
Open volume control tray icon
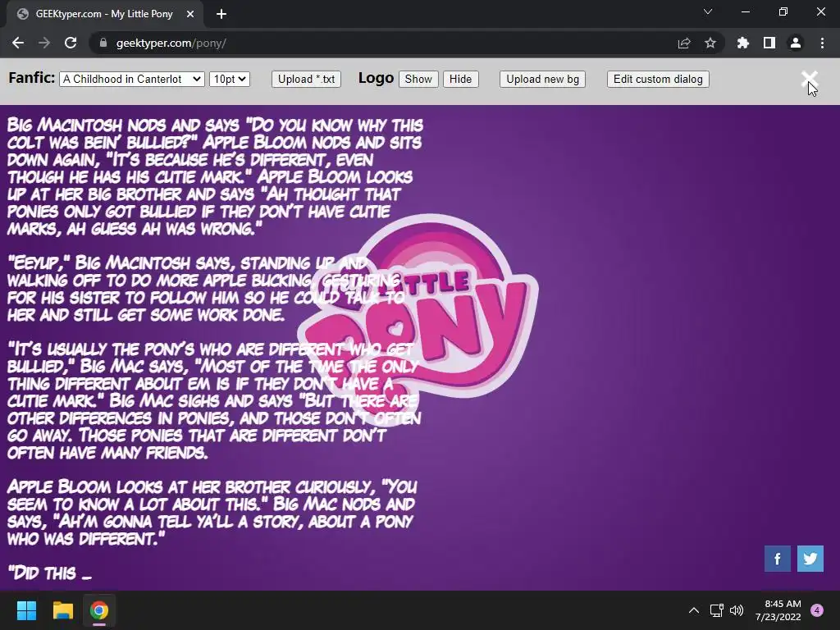point(737,610)
